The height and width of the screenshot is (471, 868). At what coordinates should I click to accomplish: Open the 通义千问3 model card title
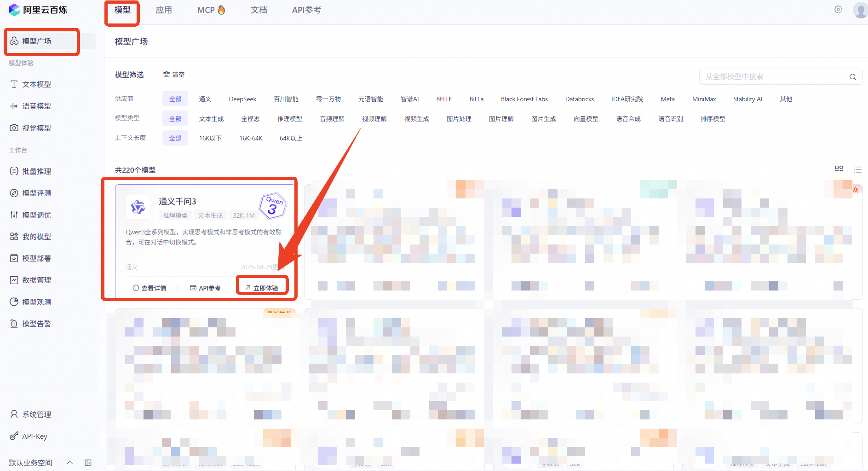(x=178, y=201)
